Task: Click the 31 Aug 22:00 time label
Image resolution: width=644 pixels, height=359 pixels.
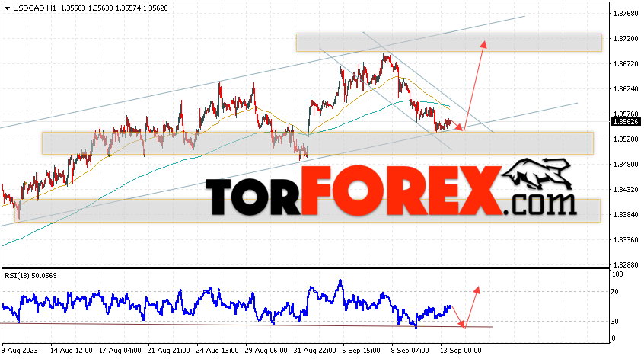Action: tap(314, 351)
